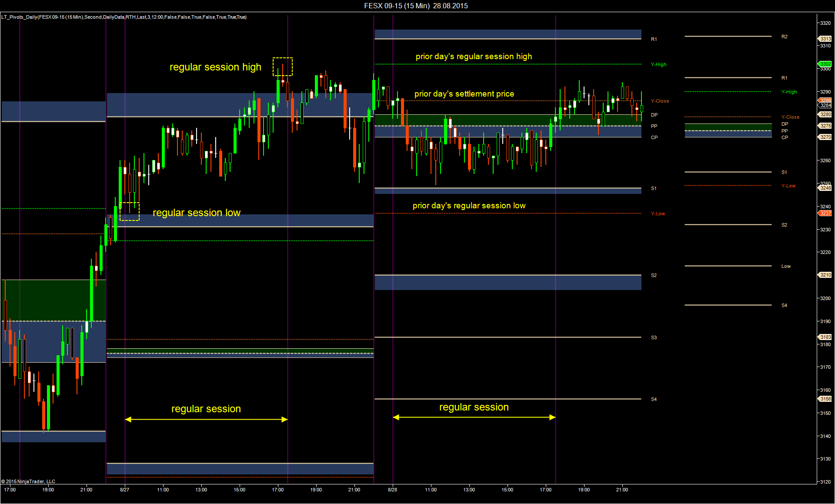Click the 3313 price axis marker
The height and width of the screenshot is (504, 835).
pyautogui.click(x=825, y=39)
